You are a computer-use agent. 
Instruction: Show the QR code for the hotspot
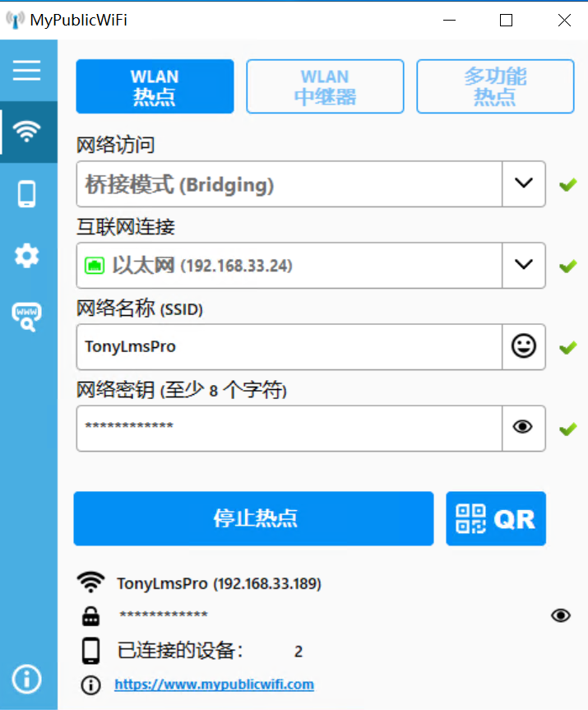tap(496, 518)
